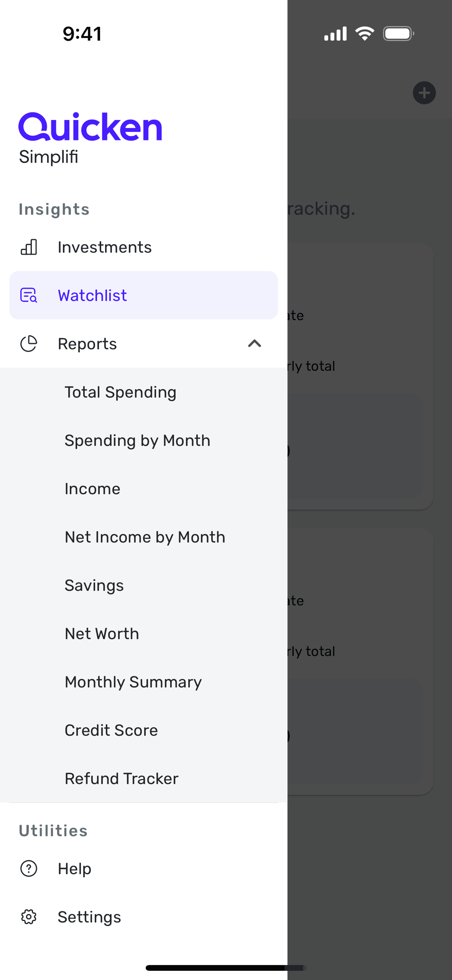The height and width of the screenshot is (980, 452).
Task: Open the Reports menu label
Action: point(87,344)
